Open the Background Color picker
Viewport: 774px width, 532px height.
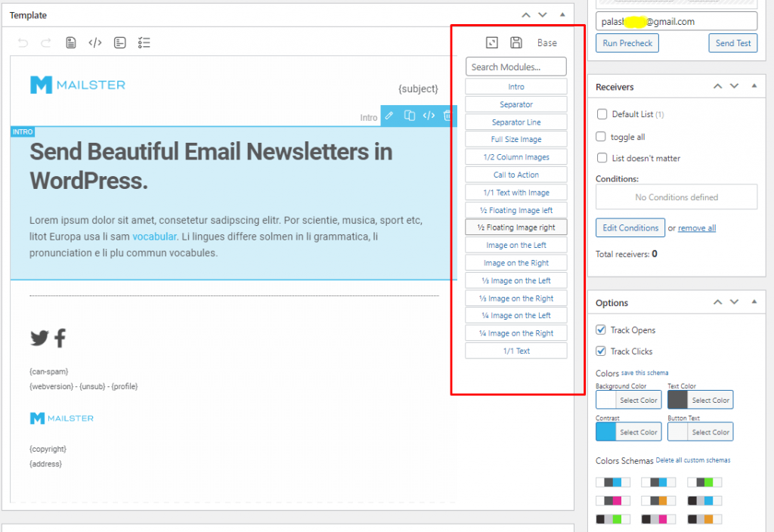(x=628, y=399)
